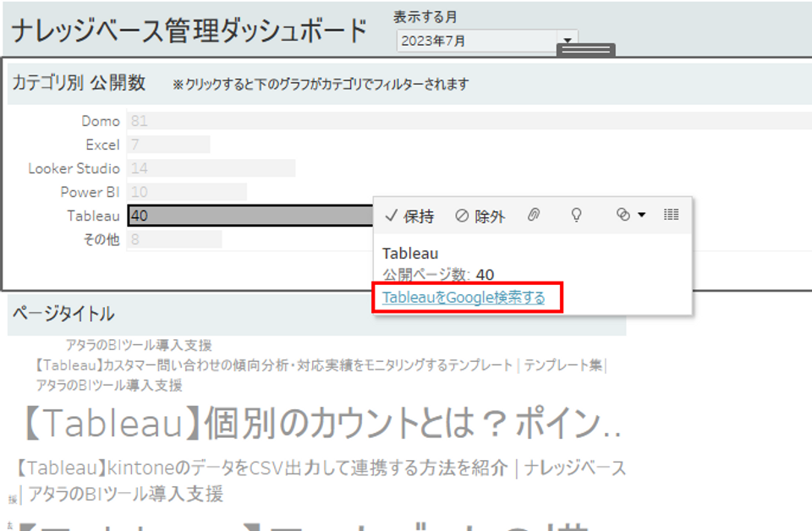Click the bold Tableau heading in tooltip

[410, 254]
